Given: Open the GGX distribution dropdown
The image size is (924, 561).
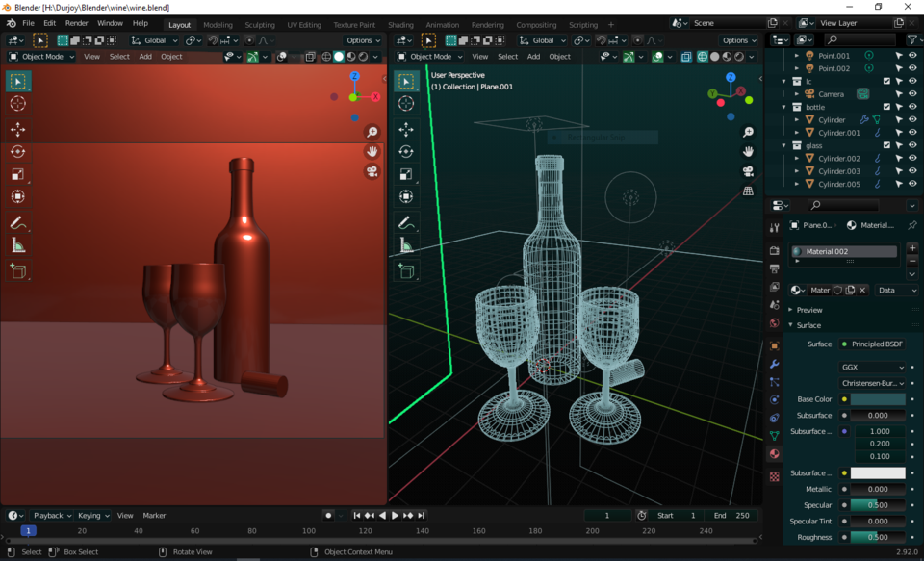Looking at the screenshot, I should tap(871, 366).
